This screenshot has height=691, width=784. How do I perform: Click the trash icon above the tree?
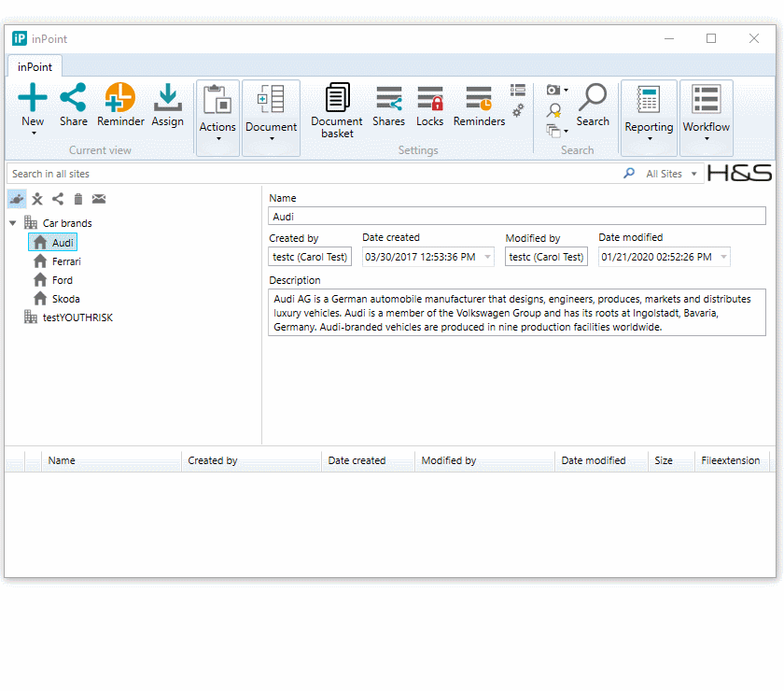tap(78, 199)
